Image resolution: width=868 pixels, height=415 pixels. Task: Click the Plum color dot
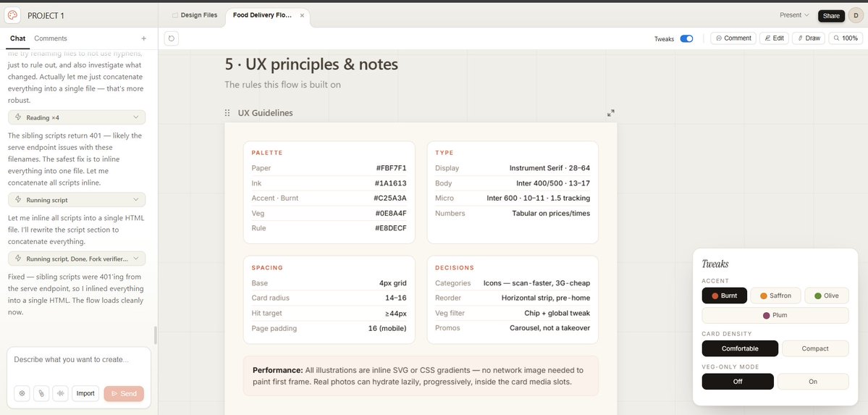pyautogui.click(x=766, y=315)
